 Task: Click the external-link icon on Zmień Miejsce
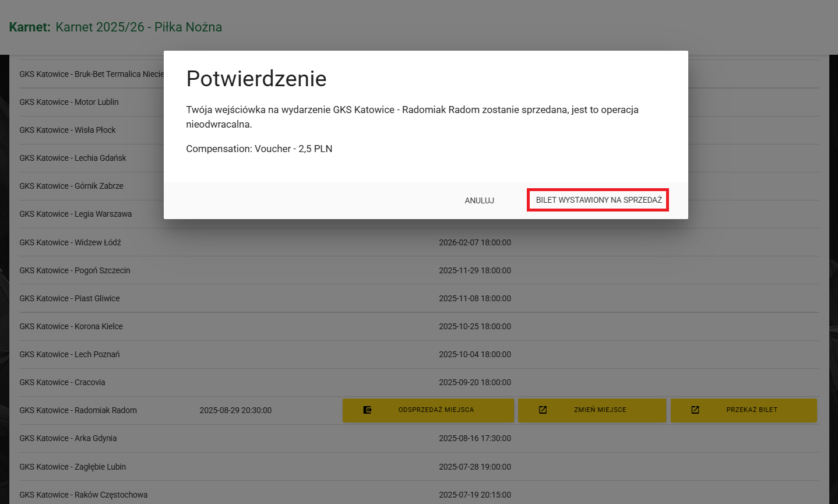click(x=543, y=410)
